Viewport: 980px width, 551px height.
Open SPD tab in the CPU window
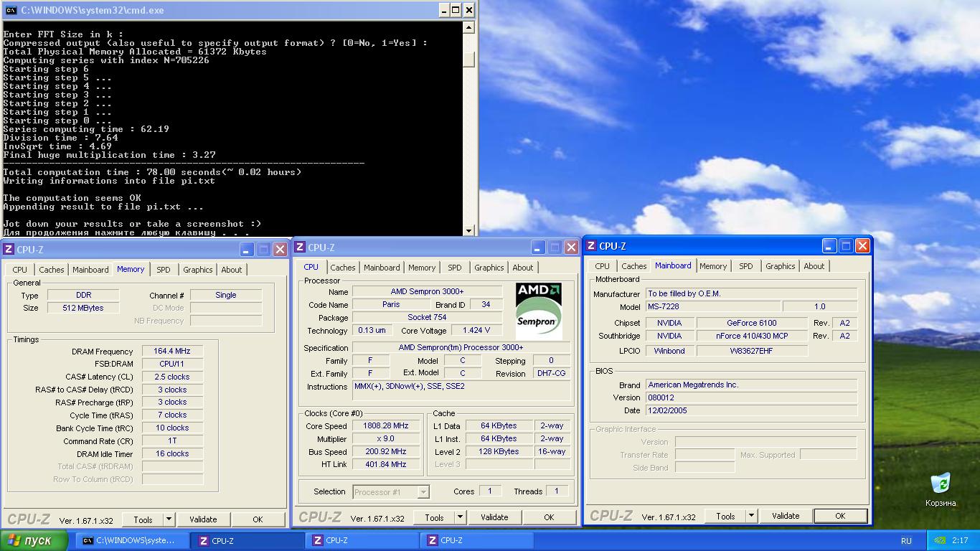coord(455,268)
